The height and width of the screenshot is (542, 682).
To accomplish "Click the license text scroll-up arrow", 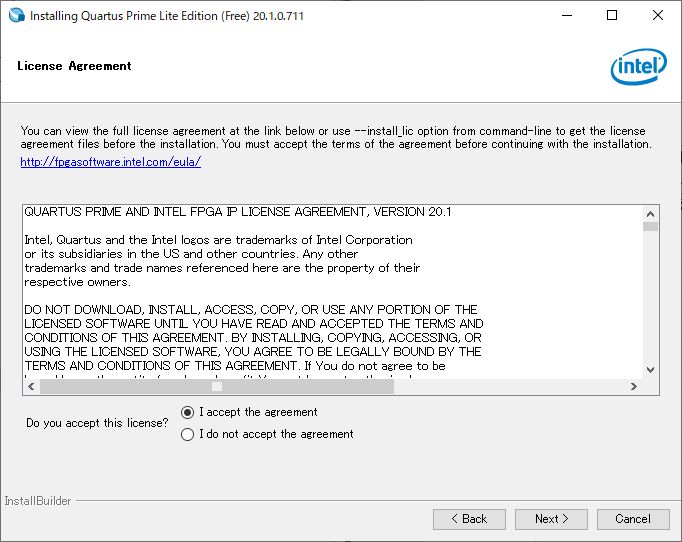I will [650, 213].
